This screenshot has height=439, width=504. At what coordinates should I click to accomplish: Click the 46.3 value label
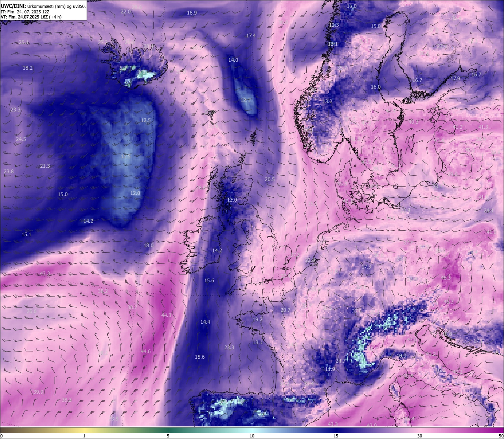(x=448, y=302)
